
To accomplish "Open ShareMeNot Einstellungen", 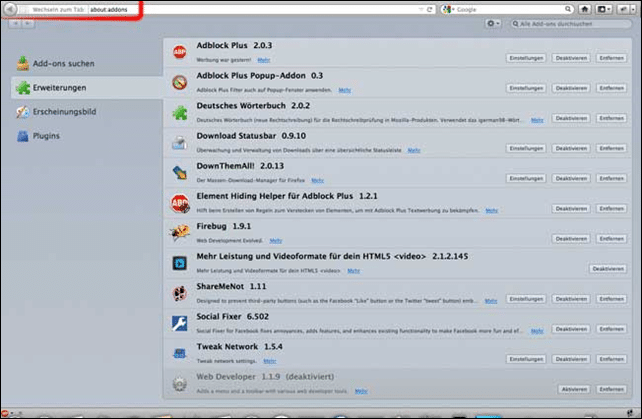I will (526, 299).
